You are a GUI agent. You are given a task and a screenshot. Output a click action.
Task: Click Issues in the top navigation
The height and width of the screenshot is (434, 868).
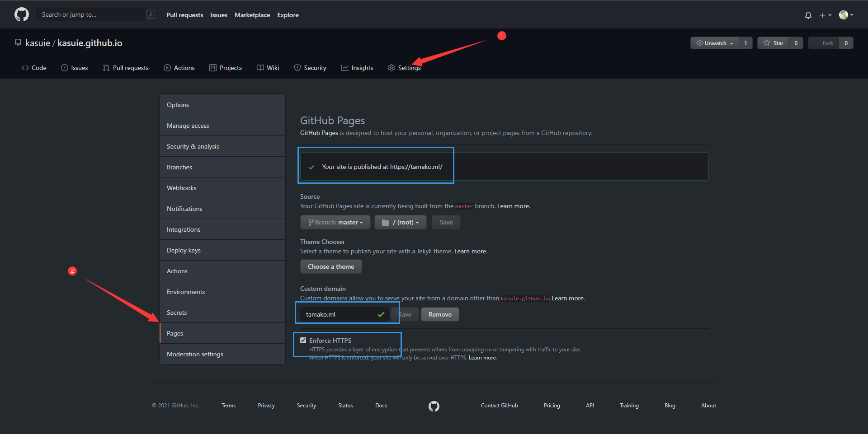coord(219,15)
